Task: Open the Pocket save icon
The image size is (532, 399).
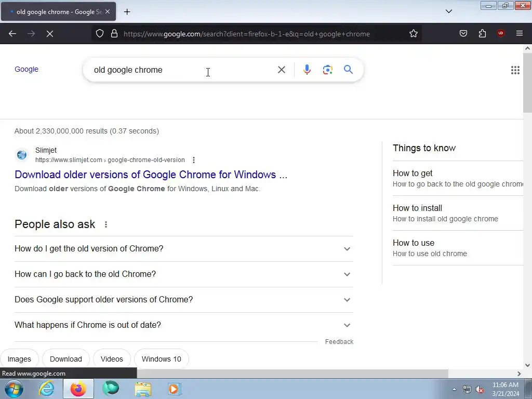Action: click(463, 34)
